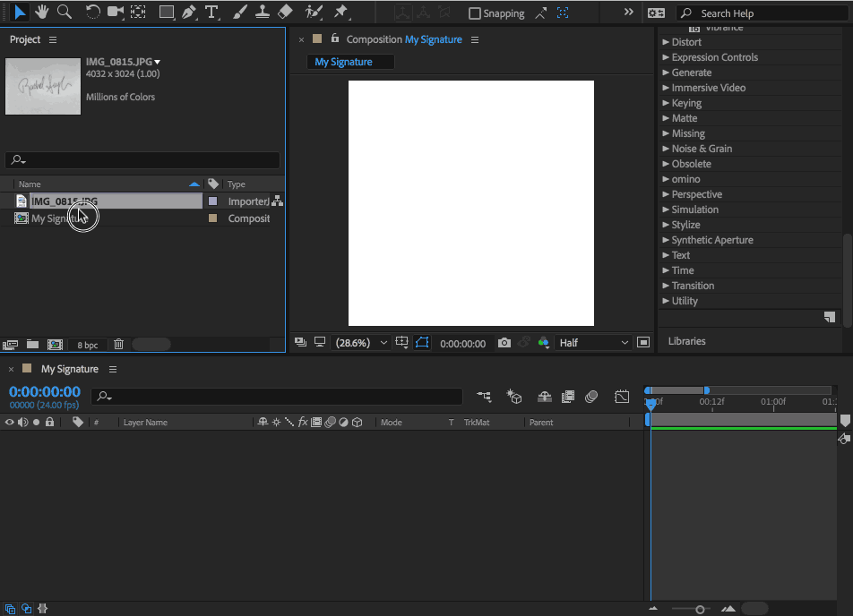This screenshot has height=616, width=853.
Task: Adjust the timeline zoom slider
Action: click(x=700, y=610)
